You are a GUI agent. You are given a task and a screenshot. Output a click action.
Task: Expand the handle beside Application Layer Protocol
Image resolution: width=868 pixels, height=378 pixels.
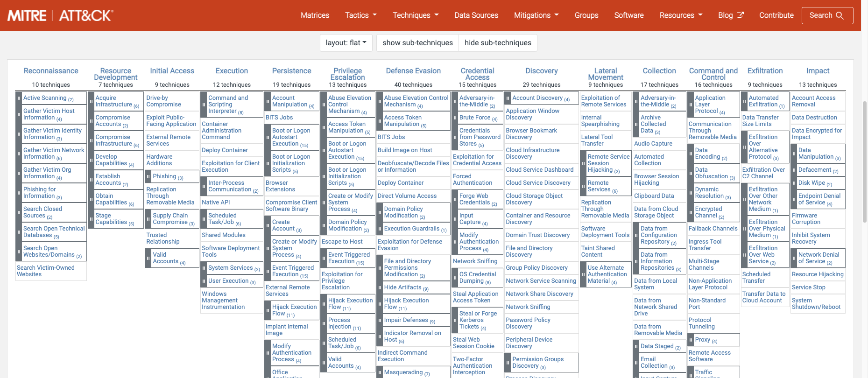point(691,105)
